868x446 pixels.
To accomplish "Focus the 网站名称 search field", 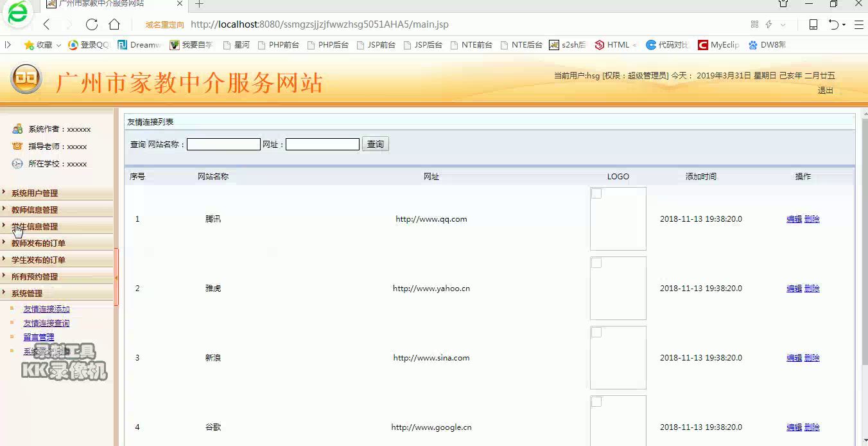I will point(223,145).
